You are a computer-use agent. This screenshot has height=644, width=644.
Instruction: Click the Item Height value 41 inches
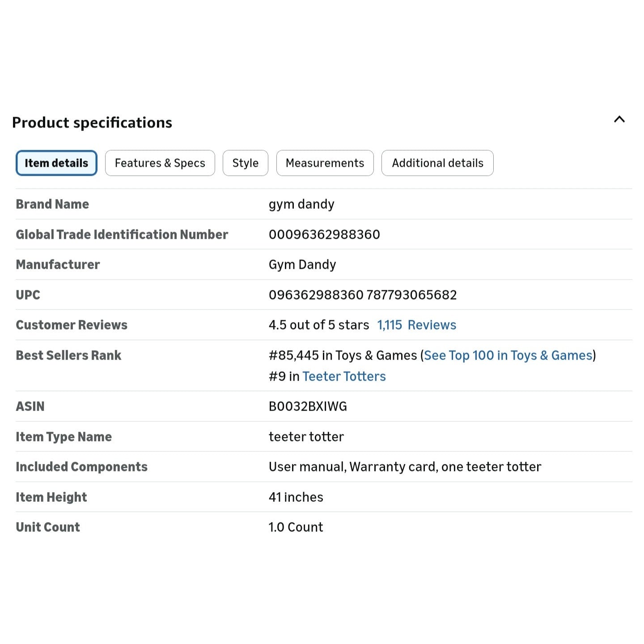pyautogui.click(x=296, y=497)
